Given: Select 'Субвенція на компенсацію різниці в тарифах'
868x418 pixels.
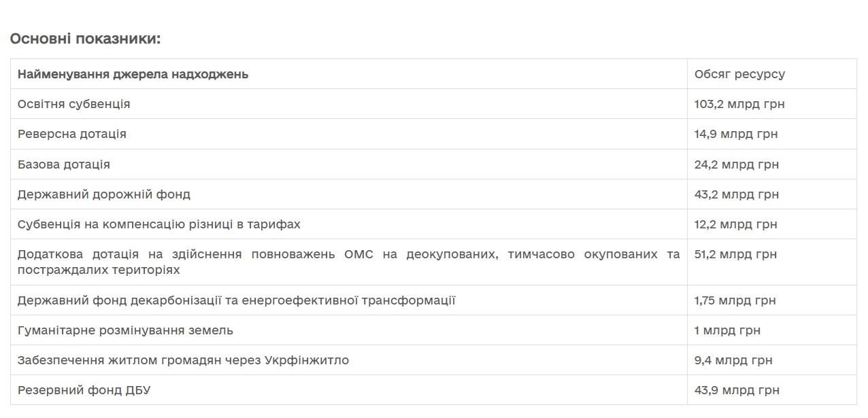Looking at the screenshot, I should tap(159, 224).
